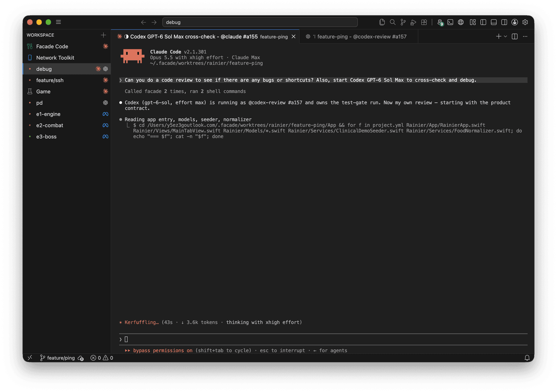Split the editor with split icon
The width and height of the screenshot is (557, 392).
click(515, 36)
